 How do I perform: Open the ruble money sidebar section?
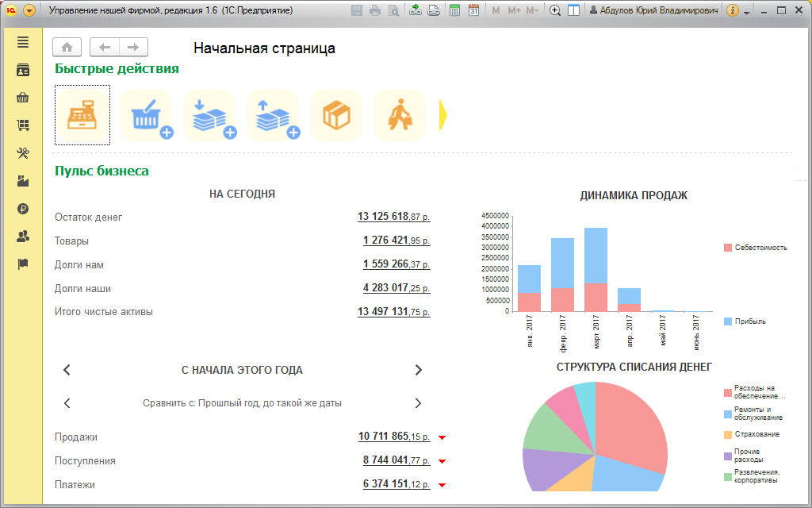click(22, 209)
